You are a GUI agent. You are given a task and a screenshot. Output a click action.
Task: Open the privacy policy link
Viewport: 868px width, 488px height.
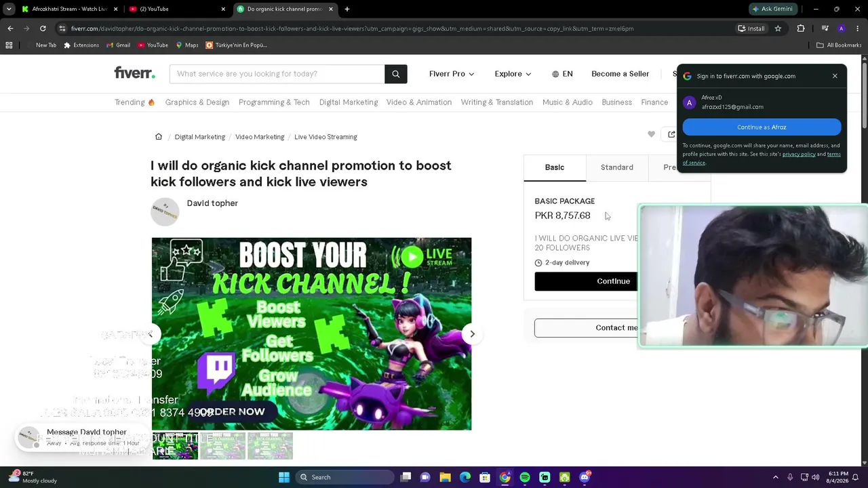click(x=799, y=154)
